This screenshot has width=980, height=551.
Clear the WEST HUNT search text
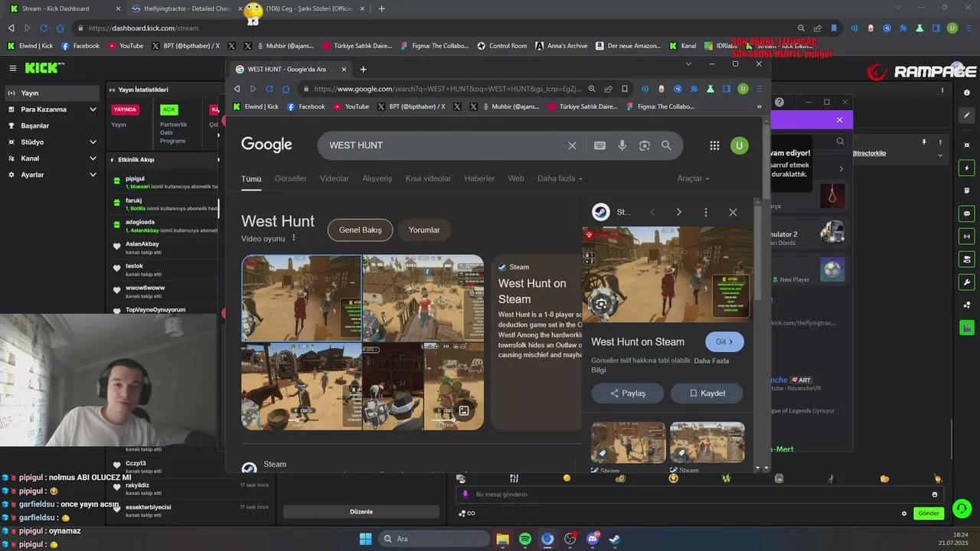572,145
